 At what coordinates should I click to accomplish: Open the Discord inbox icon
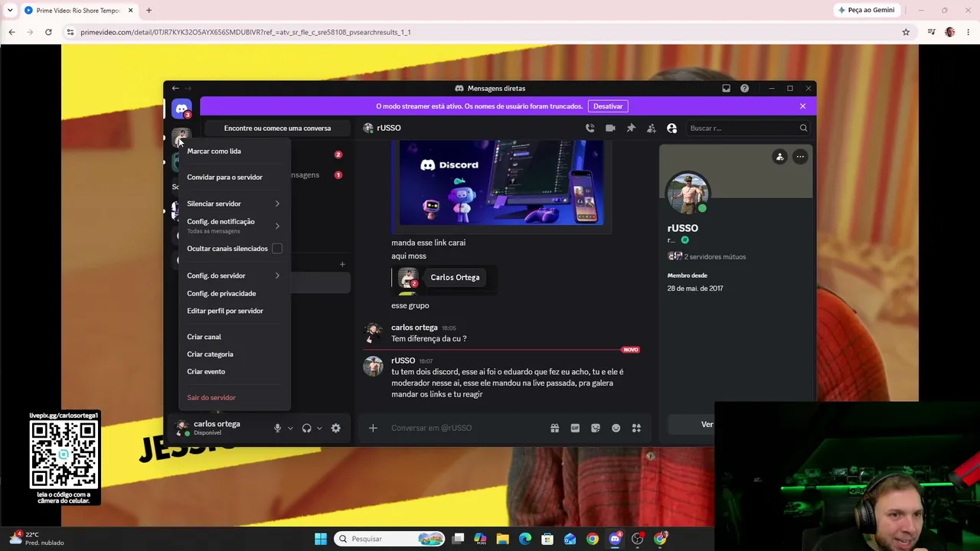(726, 88)
